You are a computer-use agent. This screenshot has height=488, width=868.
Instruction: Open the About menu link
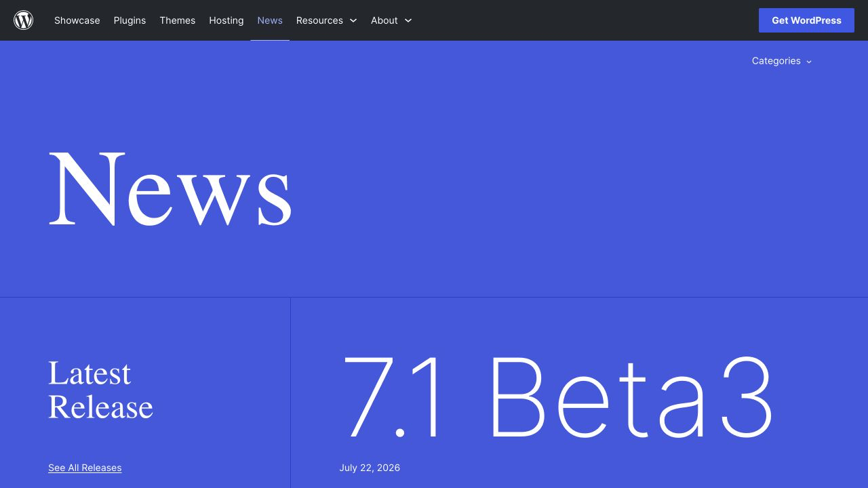coord(384,20)
